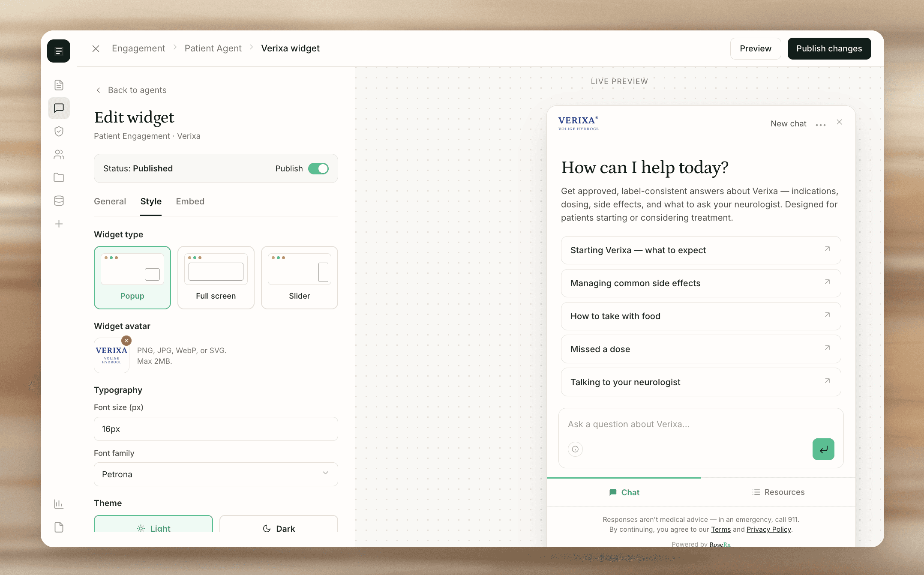Toggle the Publish switch off
Image resolution: width=924 pixels, height=575 pixels.
318,169
